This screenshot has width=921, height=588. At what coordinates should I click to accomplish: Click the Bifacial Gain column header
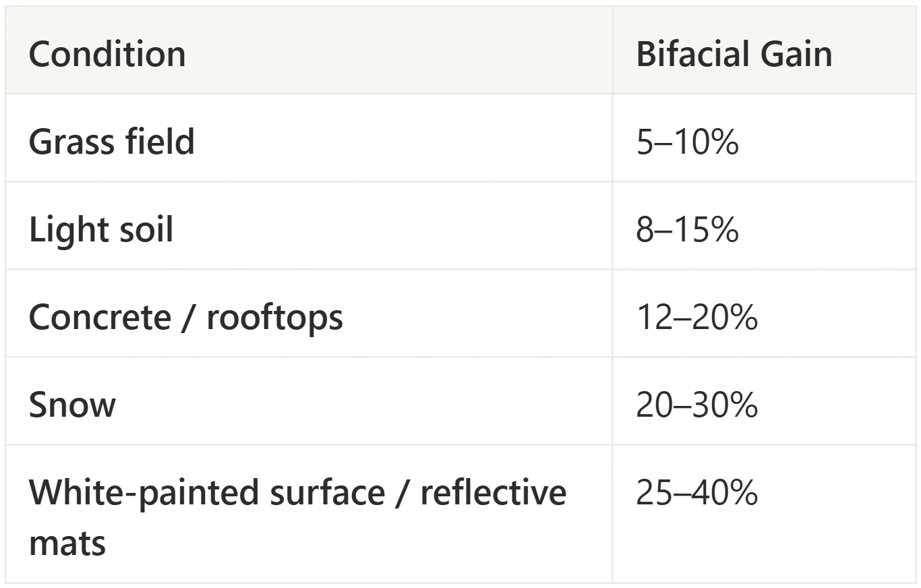click(764, 51)
